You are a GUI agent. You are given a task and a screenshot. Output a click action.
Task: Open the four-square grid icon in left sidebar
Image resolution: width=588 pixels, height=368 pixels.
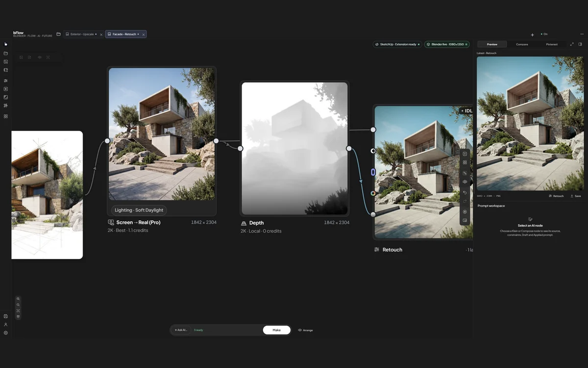(6, 116)
